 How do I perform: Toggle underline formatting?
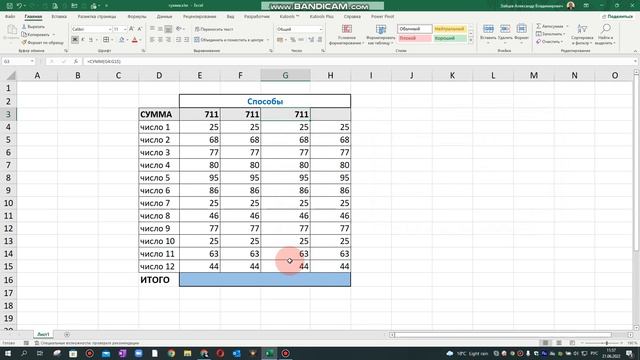point(91,40)
